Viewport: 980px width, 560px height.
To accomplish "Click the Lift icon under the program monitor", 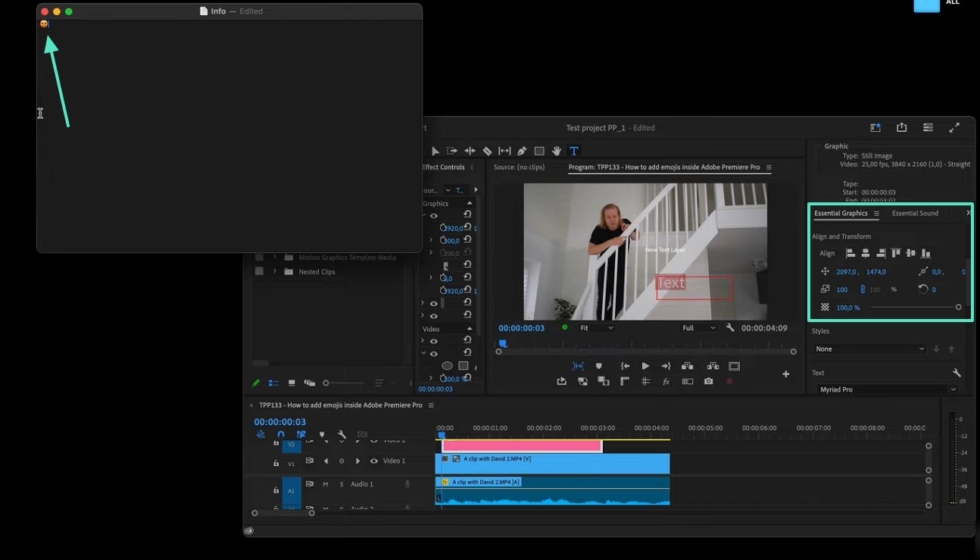I will (688, 365).
